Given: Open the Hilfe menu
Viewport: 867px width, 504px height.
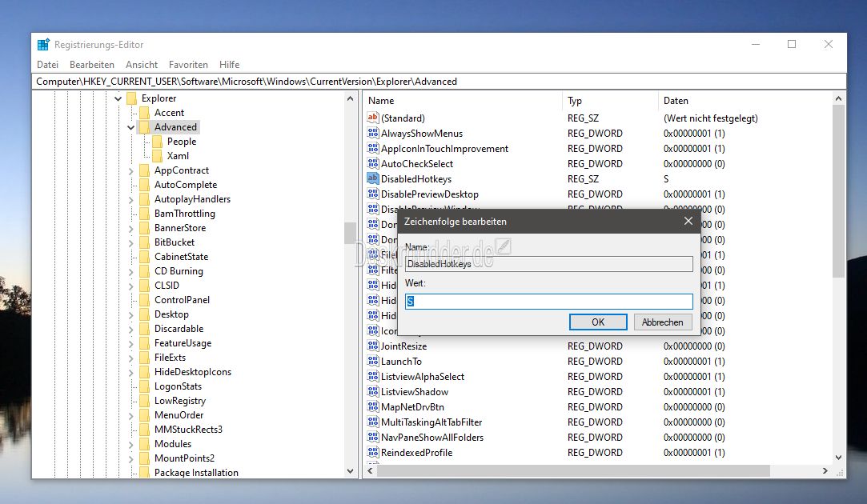Looking at the screenshot, I should click(x=230, y=65).
